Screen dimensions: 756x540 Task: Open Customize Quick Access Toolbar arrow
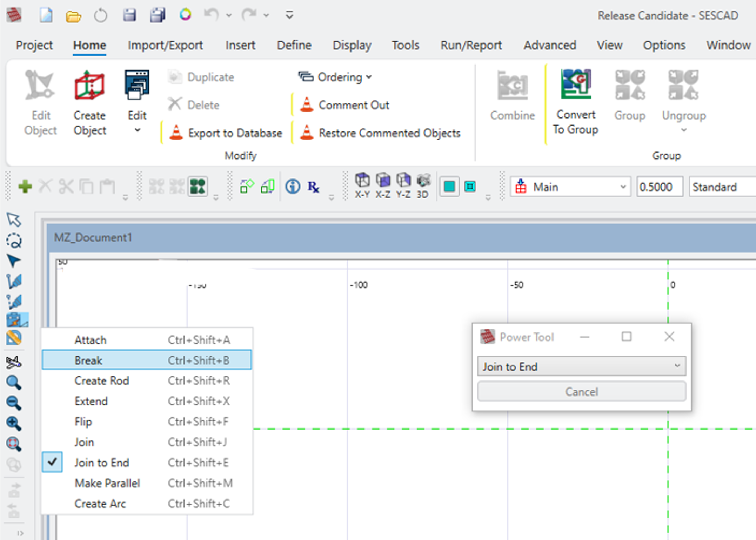click(x=289, y=15)
